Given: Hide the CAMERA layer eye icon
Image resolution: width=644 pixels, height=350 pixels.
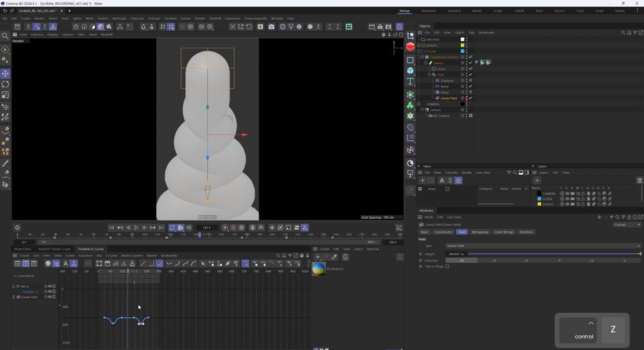Looking at the screenshot, I should pos(567,194).
